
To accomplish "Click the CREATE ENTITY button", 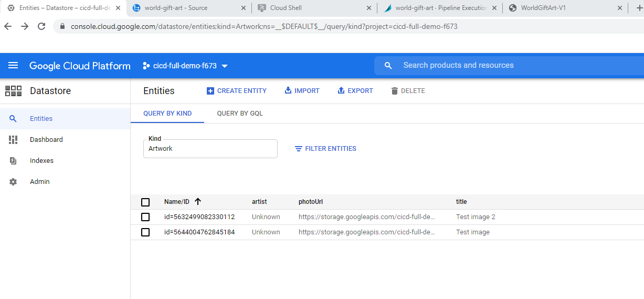I will tap(237, 91).
